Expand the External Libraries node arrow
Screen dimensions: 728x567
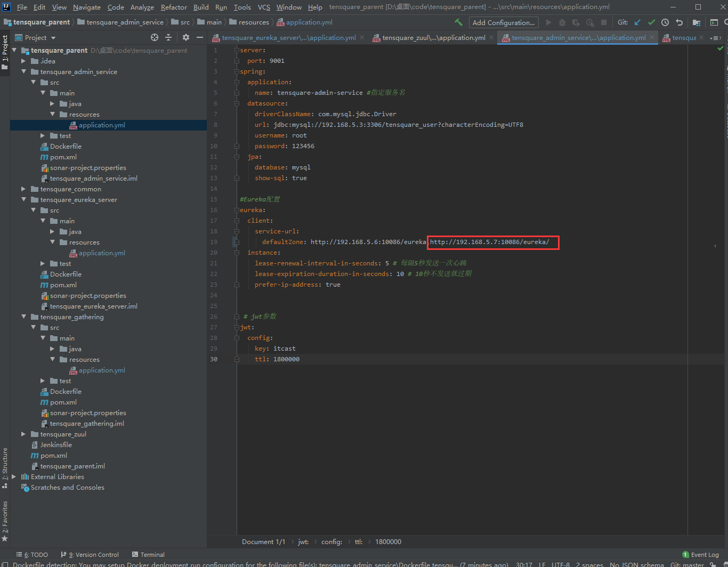tap(14, 477)
